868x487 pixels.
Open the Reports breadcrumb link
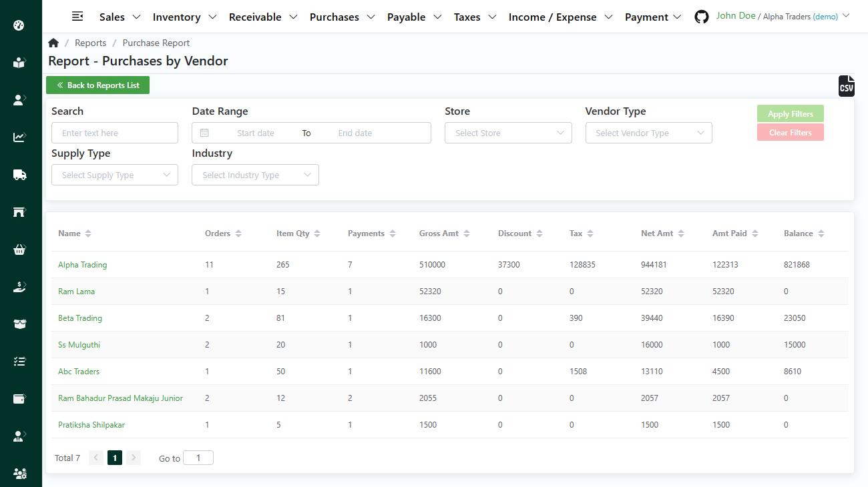click(x=91, y=43)
